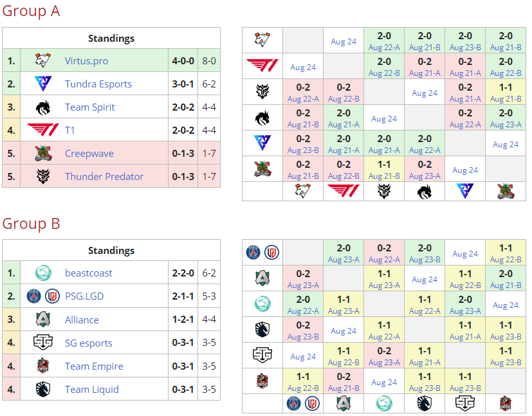Open the beastcoast team page link
This screenshot has height=416, width=532.
point(88,273)
